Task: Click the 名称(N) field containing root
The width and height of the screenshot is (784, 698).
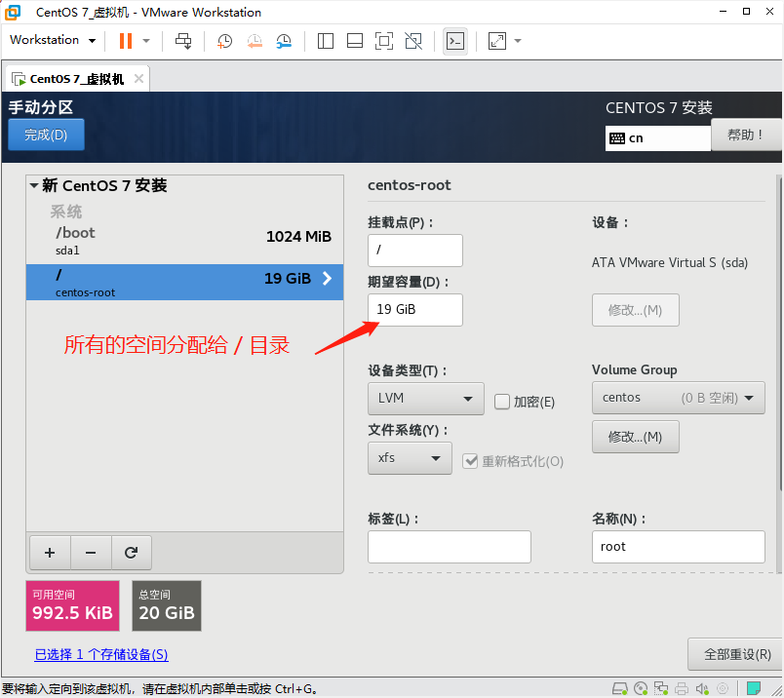Action: (x=678, y=547)
